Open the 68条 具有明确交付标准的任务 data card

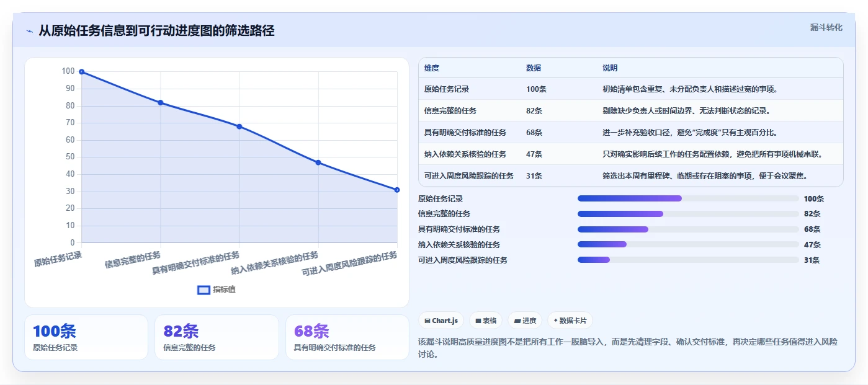(x=347, y=337)
